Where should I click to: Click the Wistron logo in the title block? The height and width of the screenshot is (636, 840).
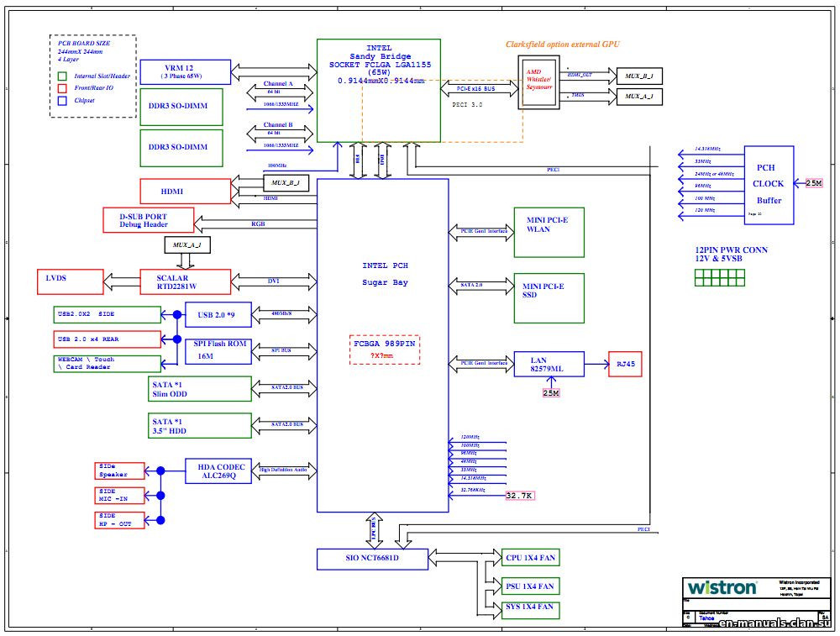(x=722, y=587)
